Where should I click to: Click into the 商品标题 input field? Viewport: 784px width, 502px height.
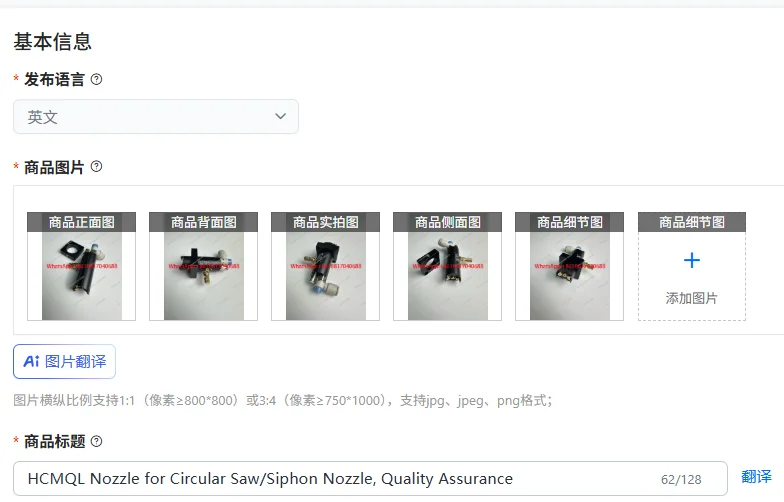[x=370, y=478]
